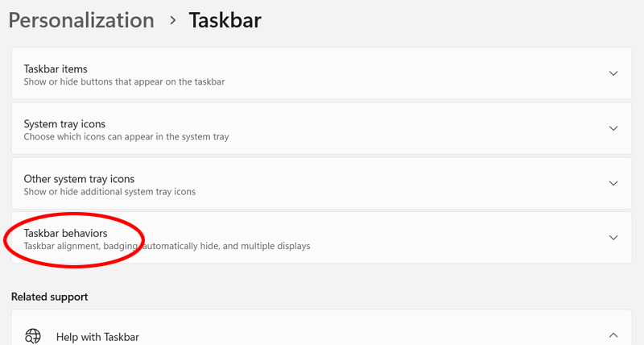This screenshot has height=345, width=644.
Task: Click the Related support heading
Action: (x=49, y=297)
